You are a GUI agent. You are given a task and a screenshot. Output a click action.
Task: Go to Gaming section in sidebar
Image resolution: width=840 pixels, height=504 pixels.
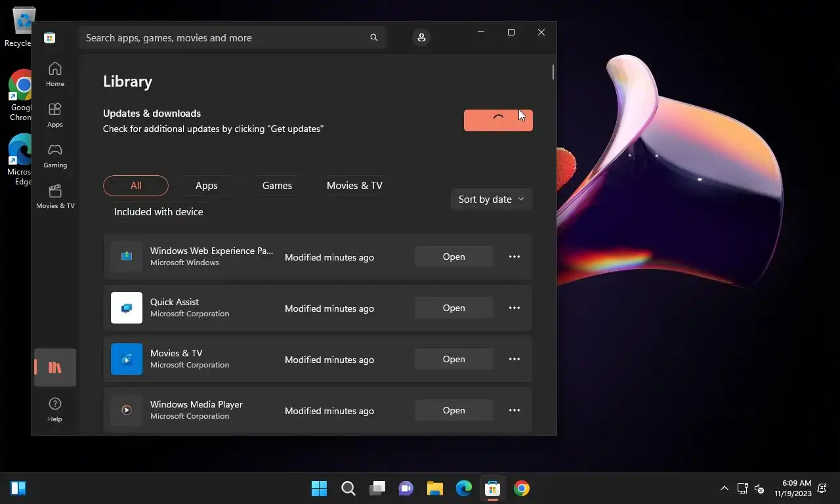pos(55,156)
